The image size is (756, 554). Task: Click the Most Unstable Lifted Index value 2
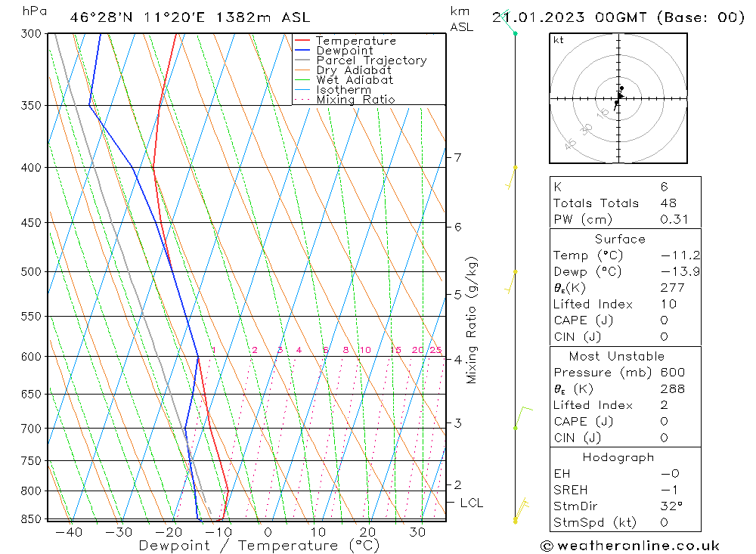coord(664,405)
